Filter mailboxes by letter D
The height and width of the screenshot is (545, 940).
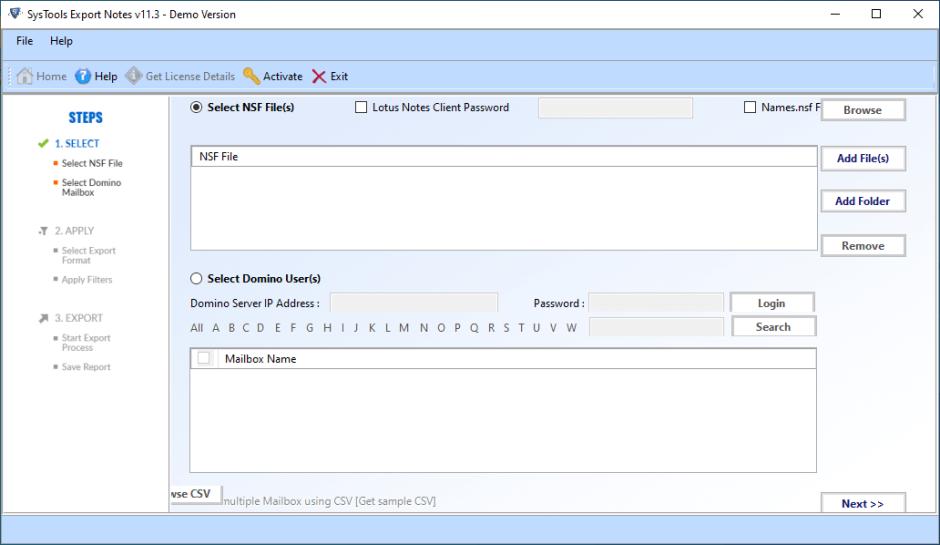tap(261, 328)
